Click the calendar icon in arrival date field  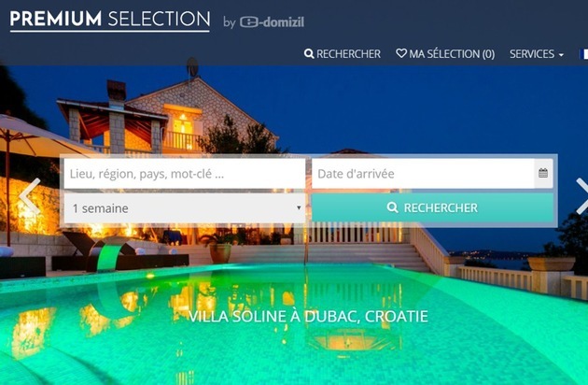543,173
